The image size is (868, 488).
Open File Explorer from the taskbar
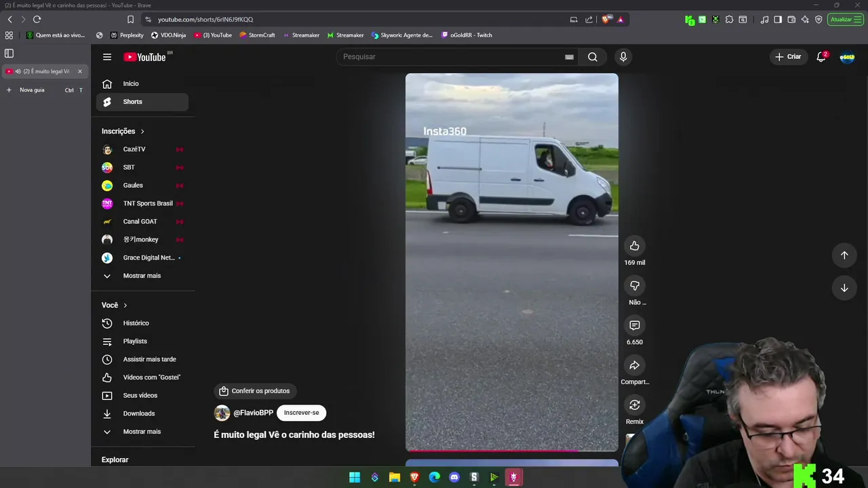[x=395, y=478]
